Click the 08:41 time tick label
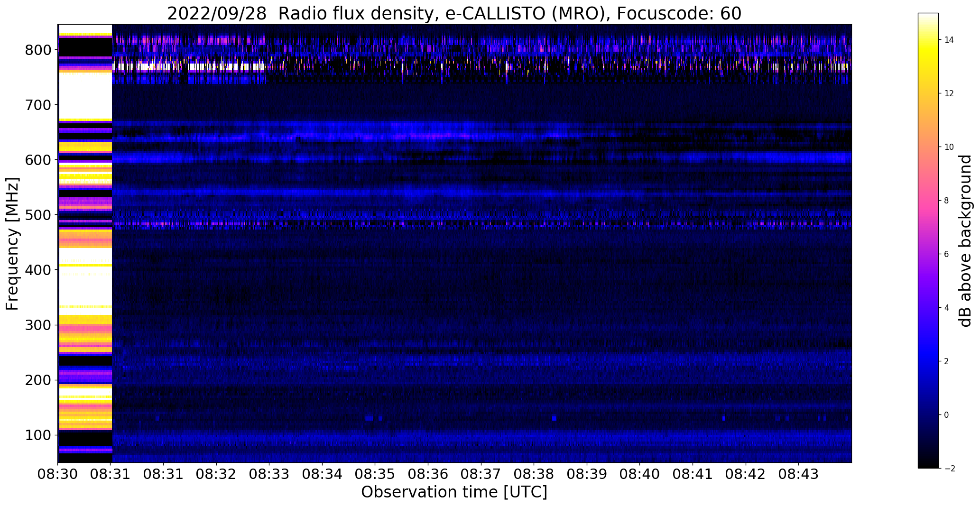The height and width of the screenshot is (506, 980). [693, 474]
